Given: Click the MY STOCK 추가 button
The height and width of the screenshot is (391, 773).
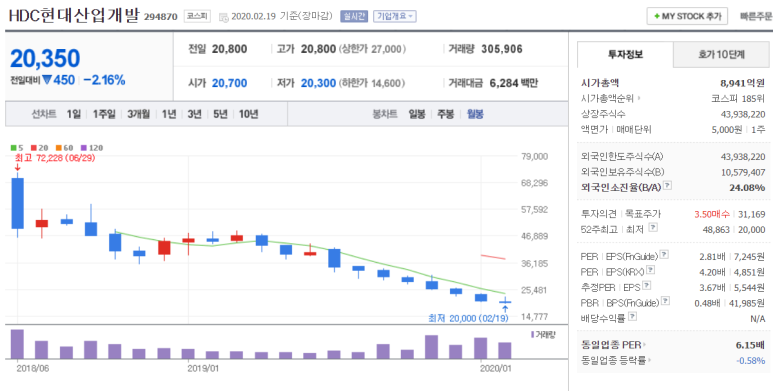Looking at the screenshot, I should [x=687, y=16].
